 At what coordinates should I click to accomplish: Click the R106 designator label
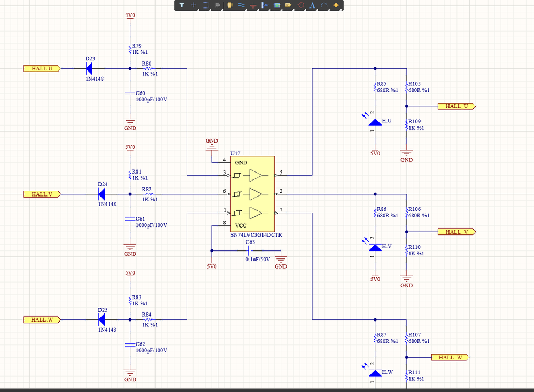pyautogui.click(x=414, y=209)
